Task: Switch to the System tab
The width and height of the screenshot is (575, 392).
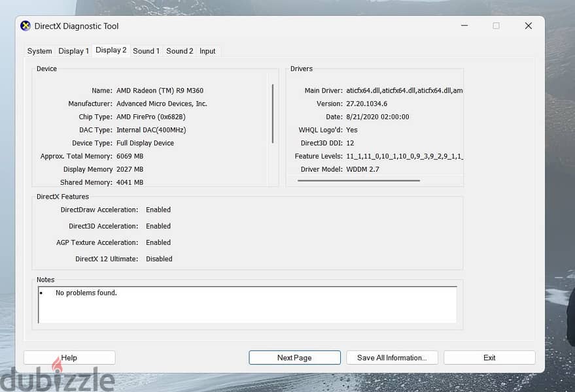Action: pos(40,51)
